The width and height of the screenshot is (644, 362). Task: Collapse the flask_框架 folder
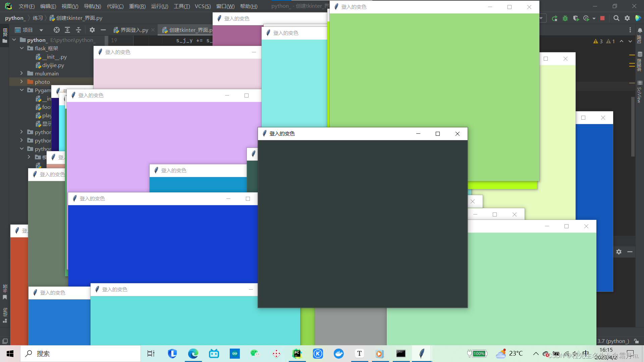click(x=22, y=48)
